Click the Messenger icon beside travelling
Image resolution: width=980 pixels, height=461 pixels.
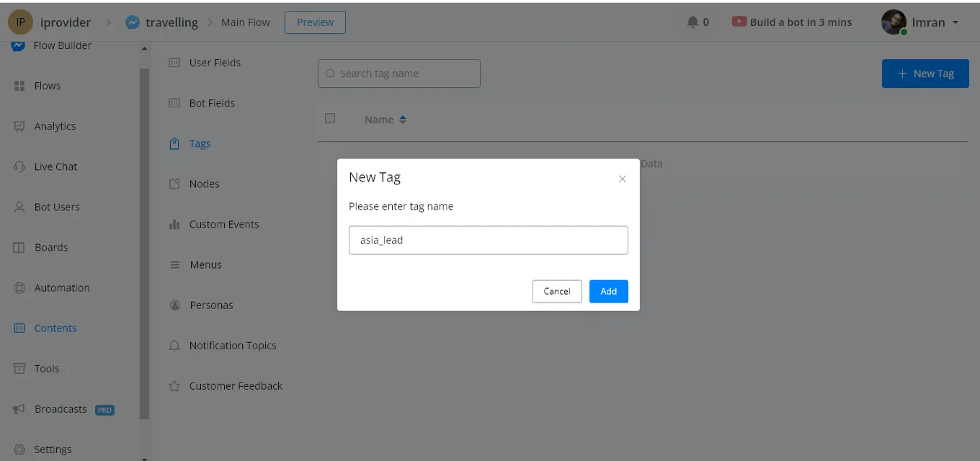133,22
